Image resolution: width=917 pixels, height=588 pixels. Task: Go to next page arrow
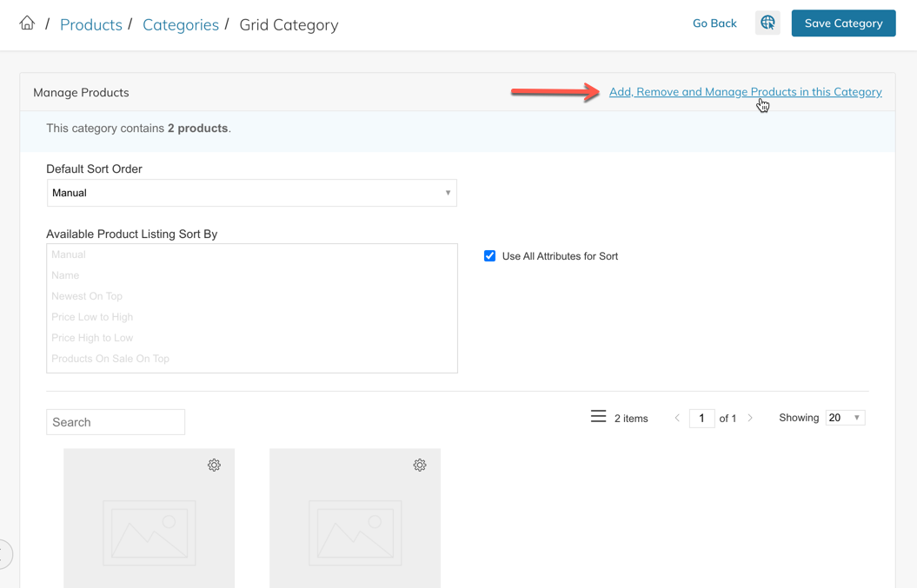(750, 418)
